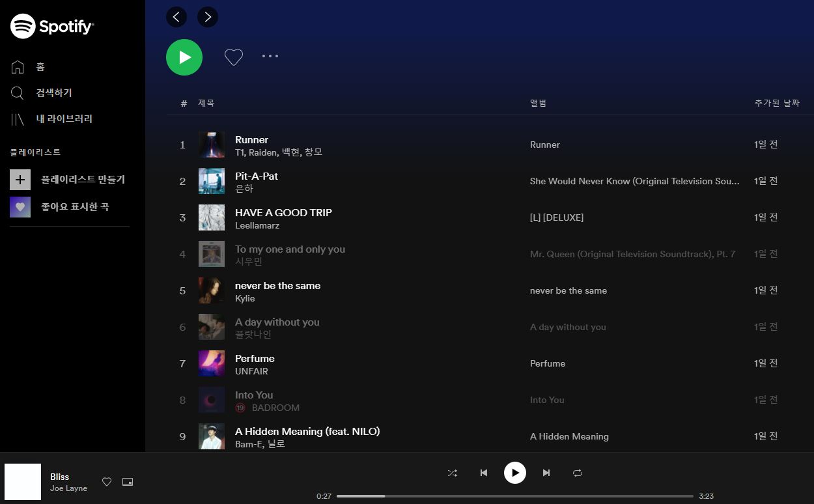Open artist BADROOM
814x504 pixels.
point(275,408)
